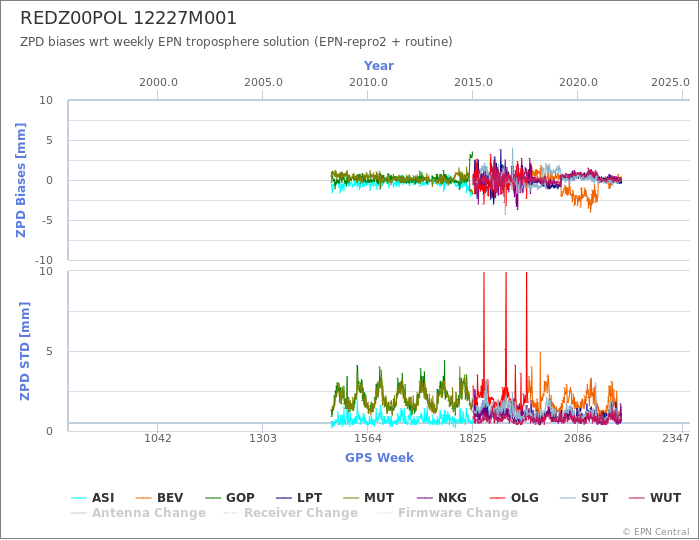Click the Year axis title
This screenshot has width=700, height=540.
pos(379,66)
